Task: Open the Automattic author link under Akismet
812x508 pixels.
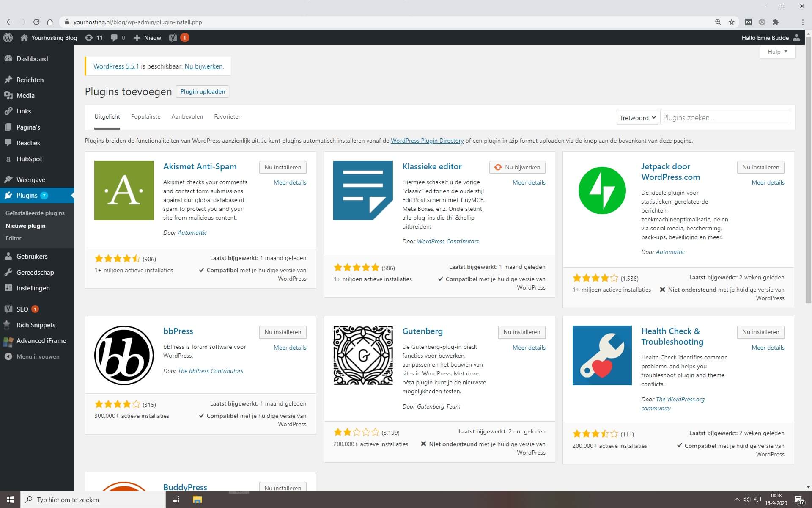Action: [x=192, y=232]
